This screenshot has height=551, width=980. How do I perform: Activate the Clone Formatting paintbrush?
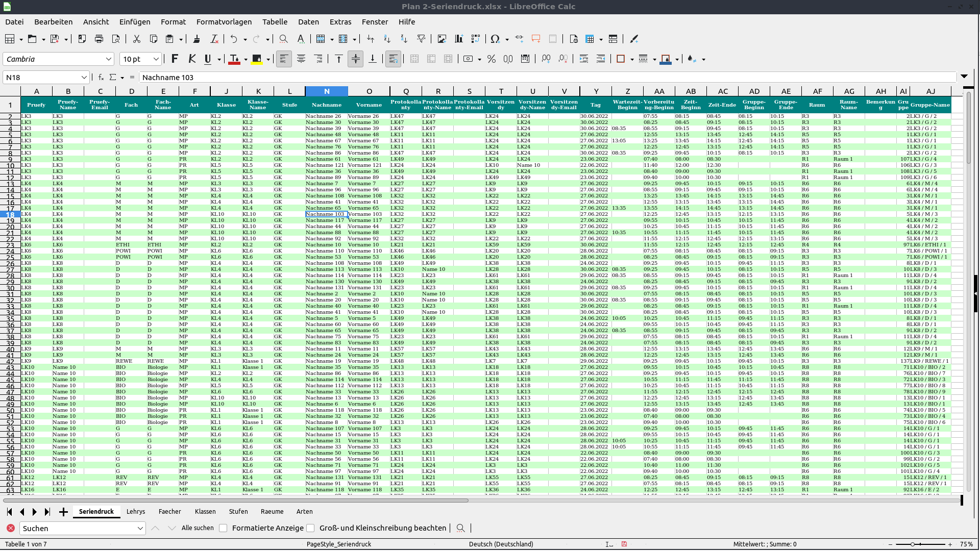pyautogui.click(x=198, y=39)
